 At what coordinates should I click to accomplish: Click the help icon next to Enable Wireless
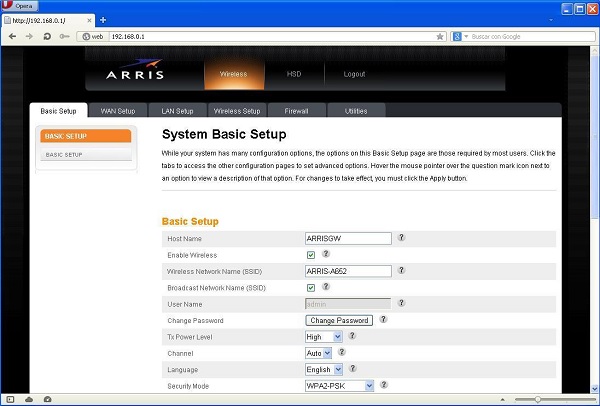(326, 253)
